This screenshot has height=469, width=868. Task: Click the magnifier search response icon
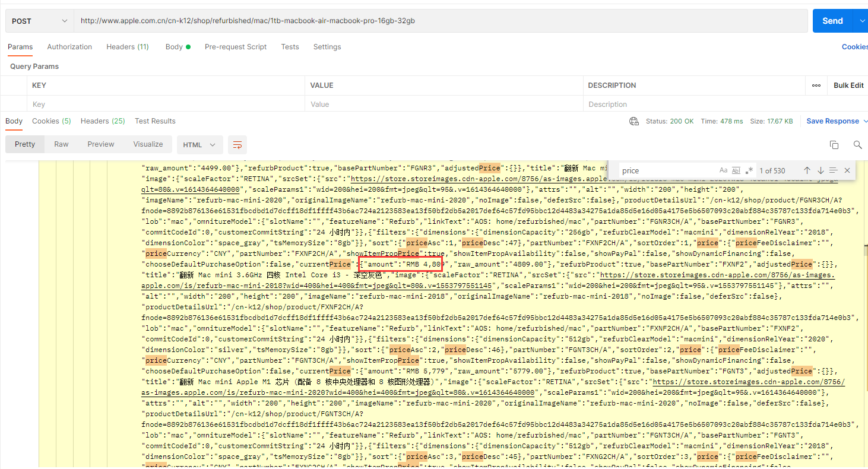click(x=857, y=145)
